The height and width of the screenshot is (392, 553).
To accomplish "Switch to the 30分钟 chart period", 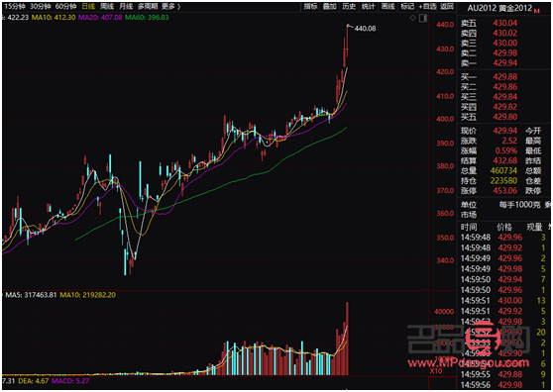I will coord(41,7).
